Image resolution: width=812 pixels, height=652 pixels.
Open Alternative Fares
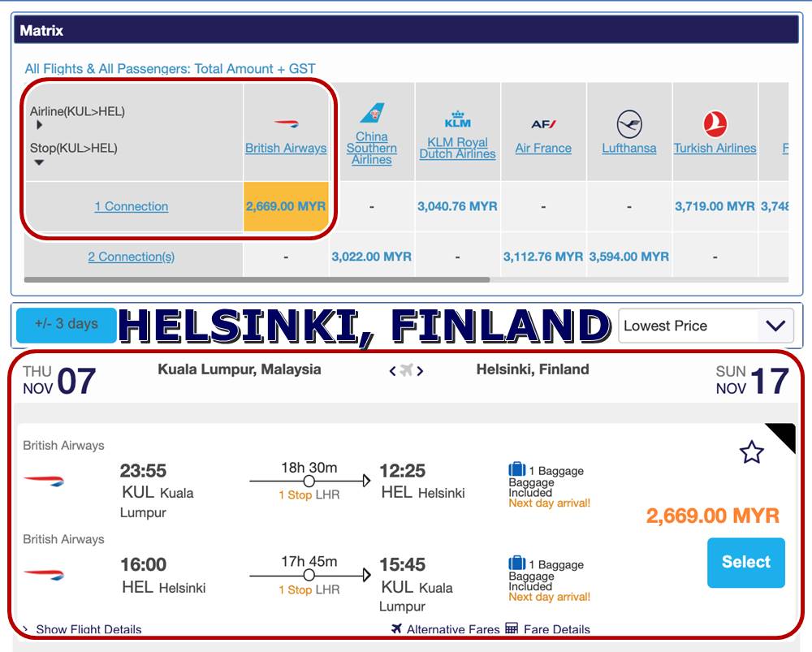[x=453, y=629]
